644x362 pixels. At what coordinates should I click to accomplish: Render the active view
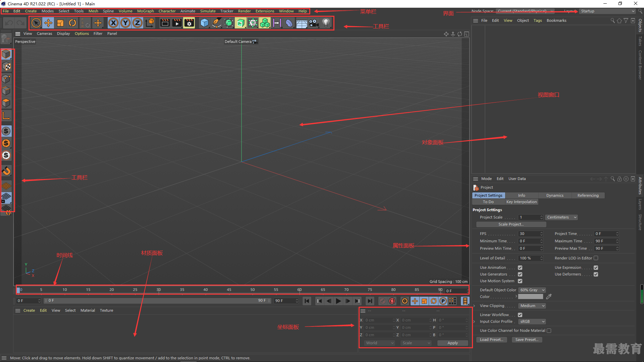[x=165, y=23]
